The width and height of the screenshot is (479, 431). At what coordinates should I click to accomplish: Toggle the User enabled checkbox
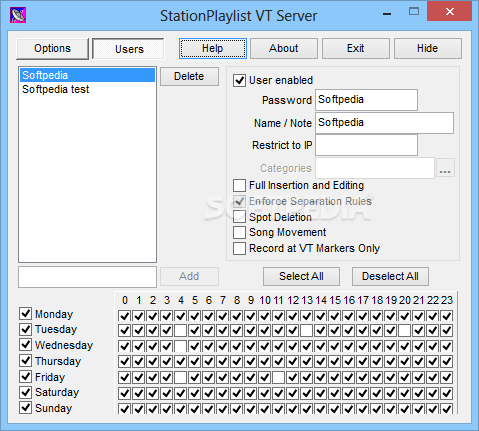point(239,80)
